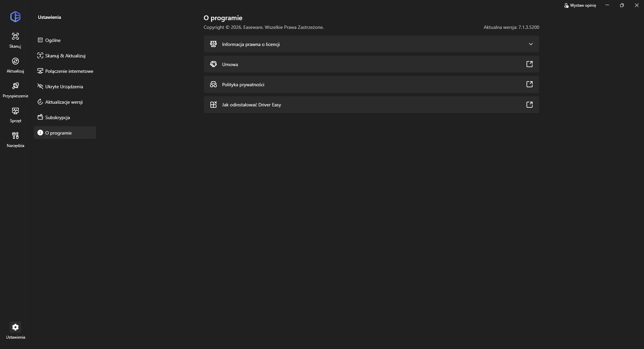Open Polityka prywatności external link icon
The width and height of the screenshot is (644, 349).
(x=530, y=84)
